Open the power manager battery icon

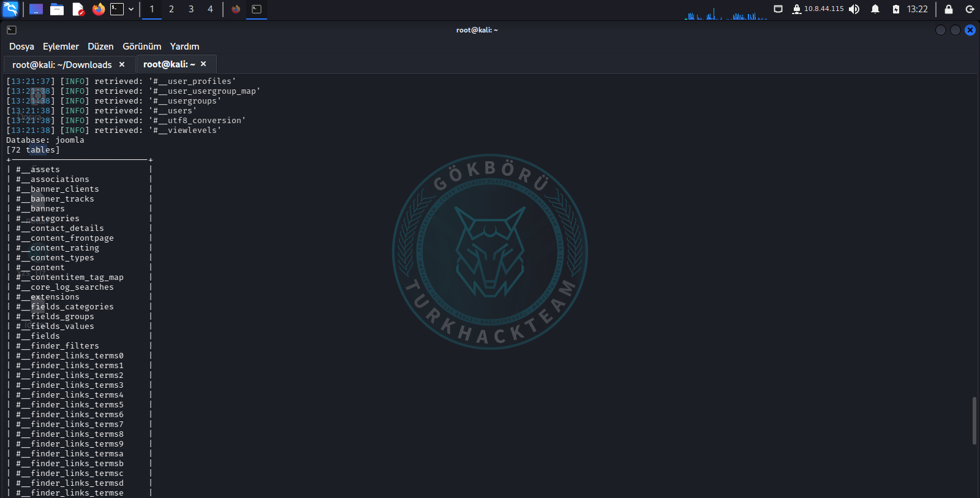click(x=896, y=9)
